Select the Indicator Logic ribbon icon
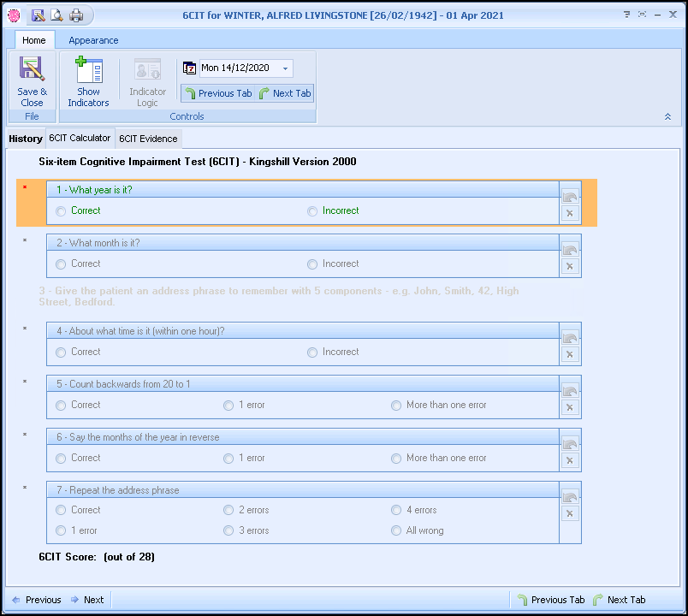 click(146, 80)
